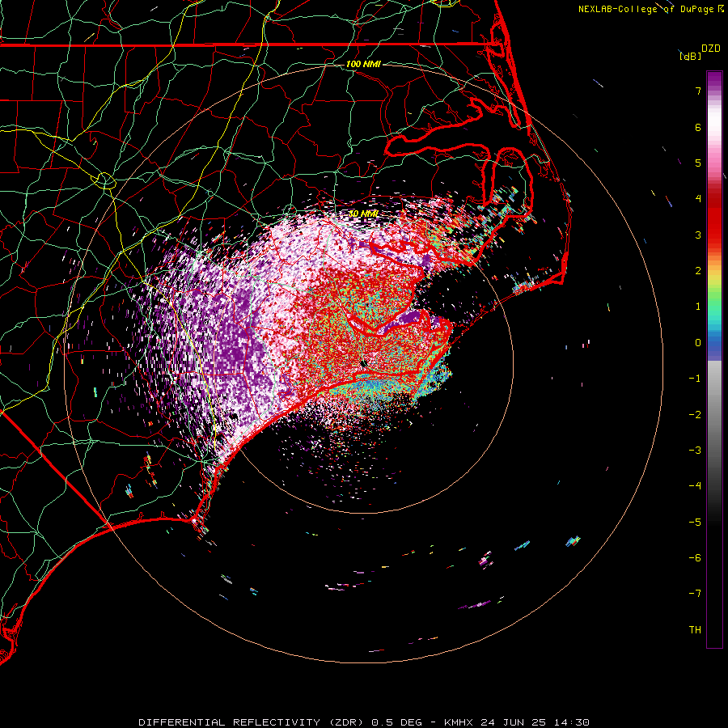
Task: Click the colorbar tick label 7
Action: pos(698,91)
